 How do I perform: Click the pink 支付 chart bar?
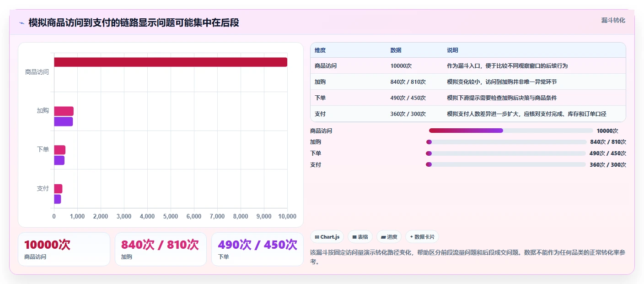[58, 189]
